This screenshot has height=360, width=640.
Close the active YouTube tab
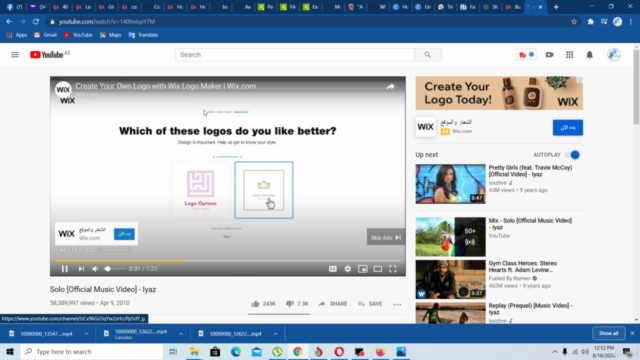[x=540, y=7]
